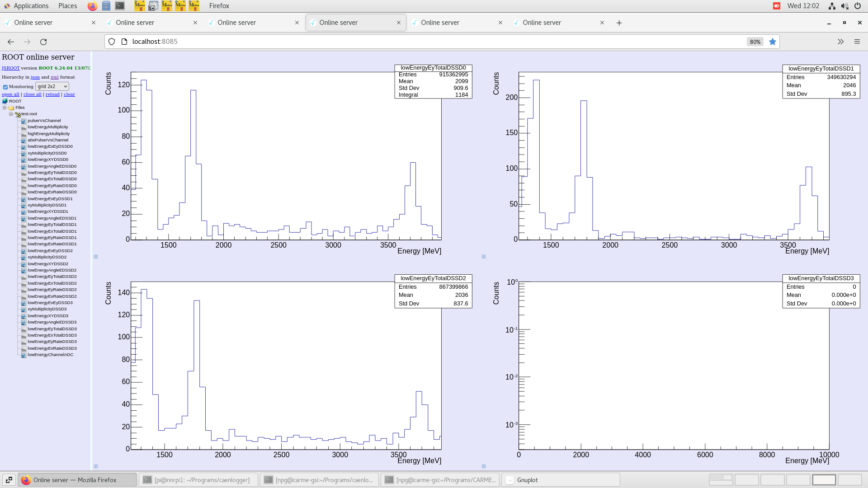Collapse the test.root tree node
Screen dimensions: 868x488
click(11, 114)
